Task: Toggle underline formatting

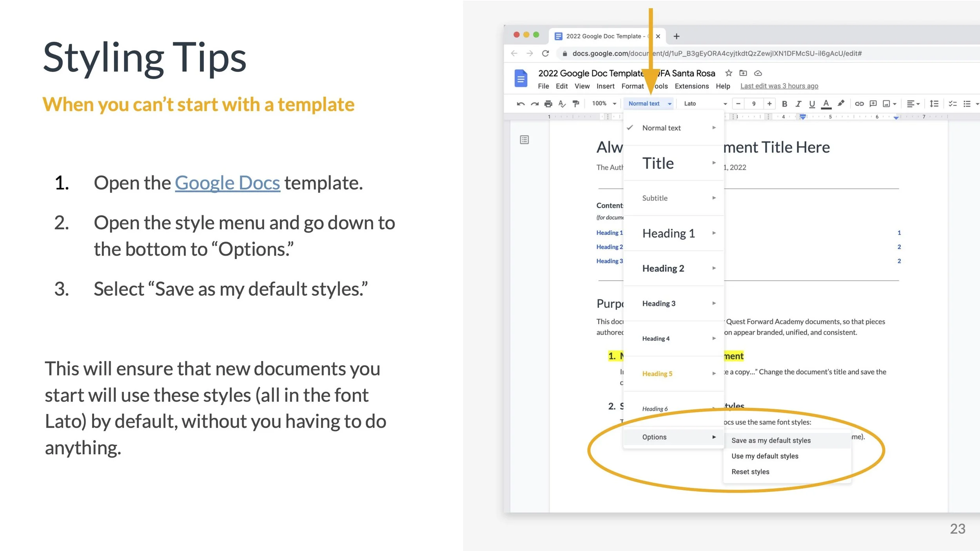Action: point(812,104)
